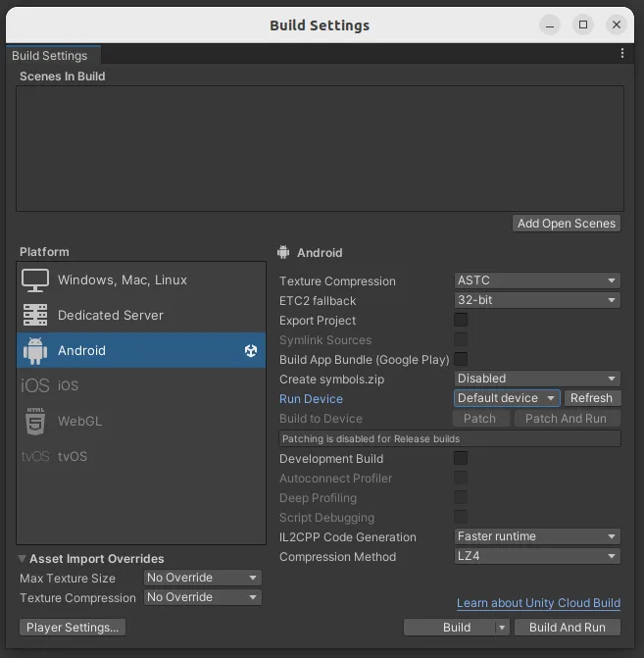This screenshot has height=658, width=644.
Task: Minimize the Build Settings window
Action: (x=550, y=25)
